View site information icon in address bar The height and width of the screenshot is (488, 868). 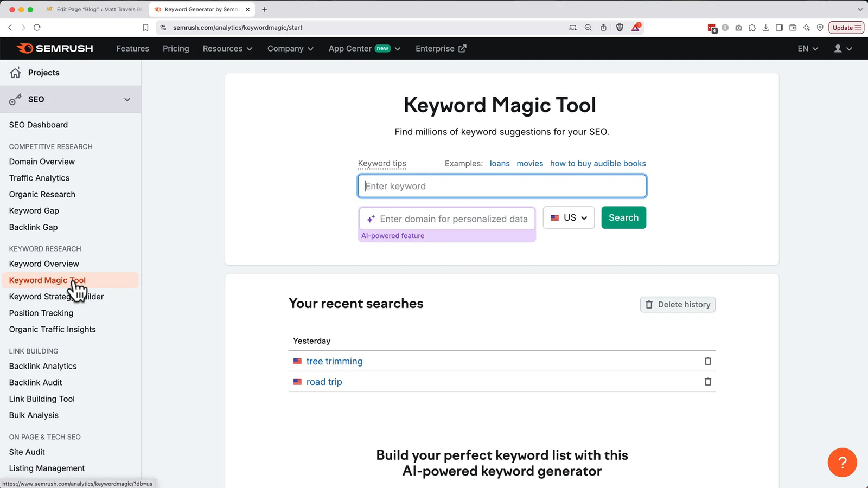163,27
